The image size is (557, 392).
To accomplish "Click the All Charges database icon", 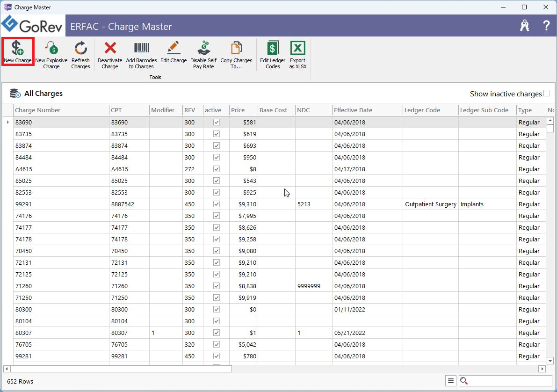I will (15, 94).
